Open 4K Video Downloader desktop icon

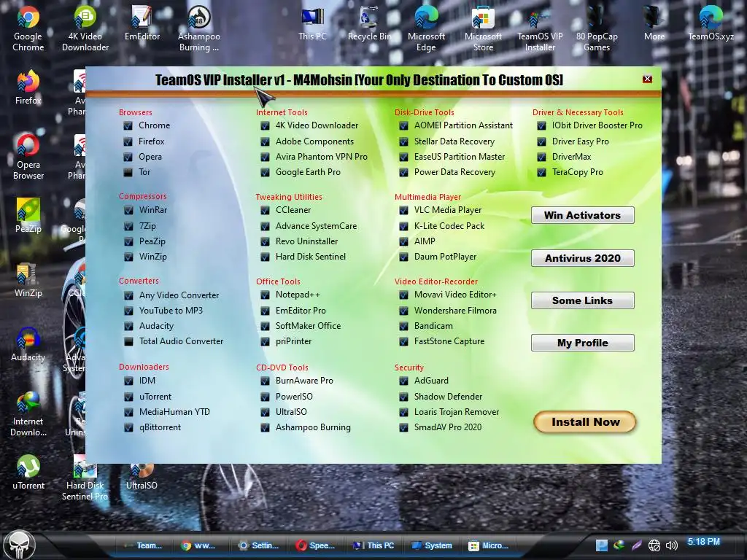[85, 28]
